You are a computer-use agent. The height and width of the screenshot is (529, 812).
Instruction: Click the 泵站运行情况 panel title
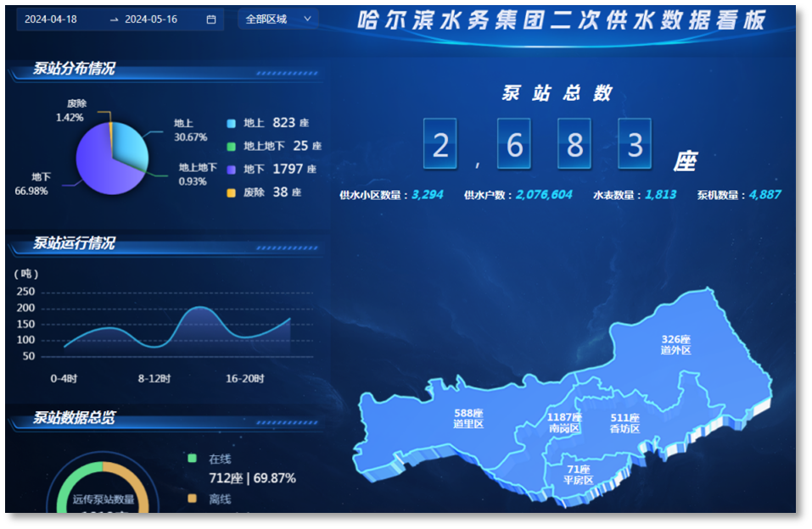(74, 242)
